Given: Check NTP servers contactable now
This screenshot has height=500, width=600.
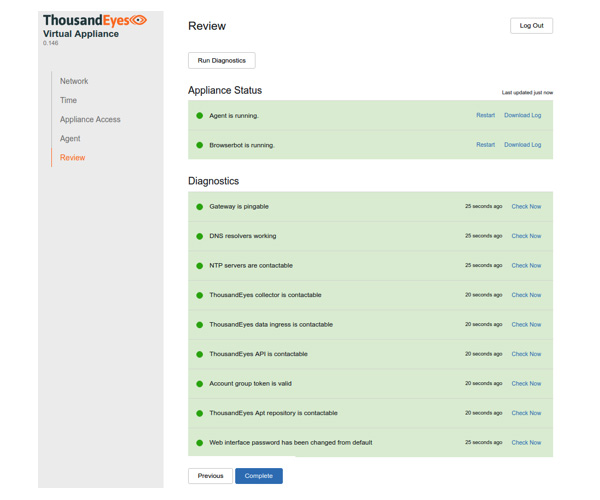Looking at the screenshot, I should pos(526,266).
